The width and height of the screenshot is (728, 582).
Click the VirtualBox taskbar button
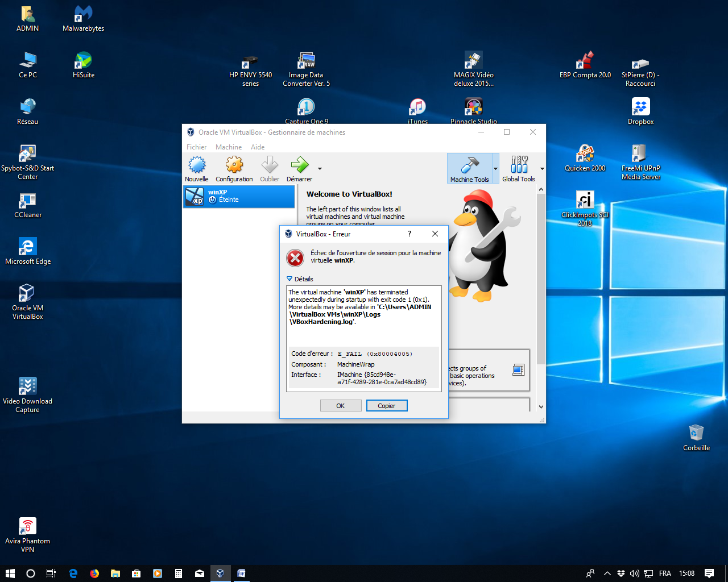pos(220,573)
